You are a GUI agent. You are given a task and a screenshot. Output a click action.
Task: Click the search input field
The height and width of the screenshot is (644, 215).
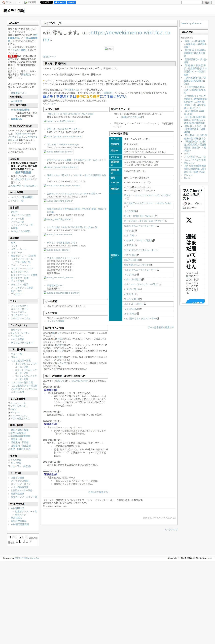point(191,3)
